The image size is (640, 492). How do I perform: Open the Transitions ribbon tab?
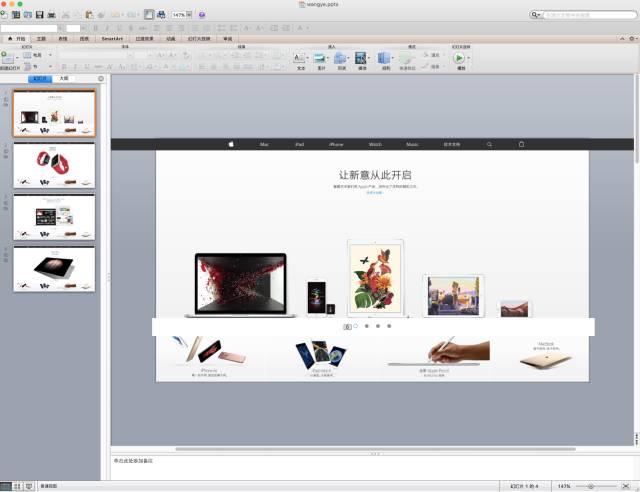[x=144, y=38]
